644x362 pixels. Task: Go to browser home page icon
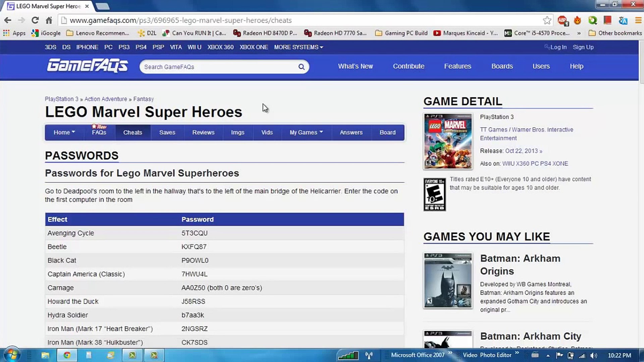click(x=49, y=20)
